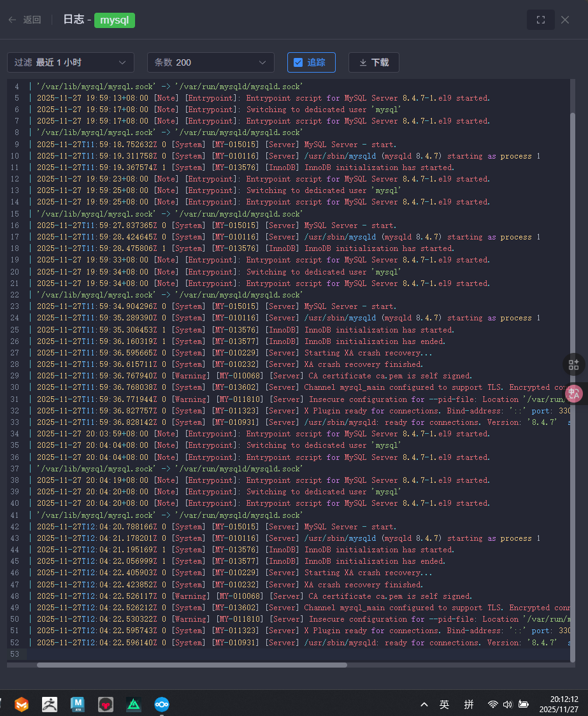The image size is (588, 716).
Task: Click the pink translate floating icon
Action: pyautogui.click(x=574, y=394)
